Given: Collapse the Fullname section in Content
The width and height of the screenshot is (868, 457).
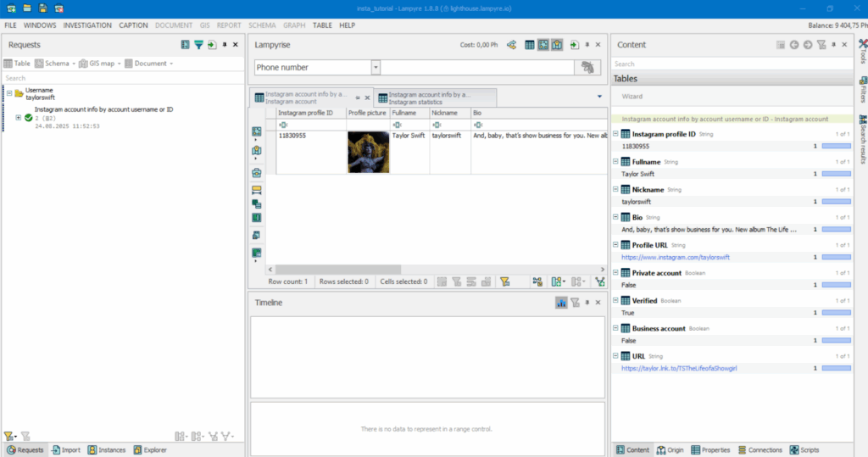Looking at the screenshot, I should 615,162.
